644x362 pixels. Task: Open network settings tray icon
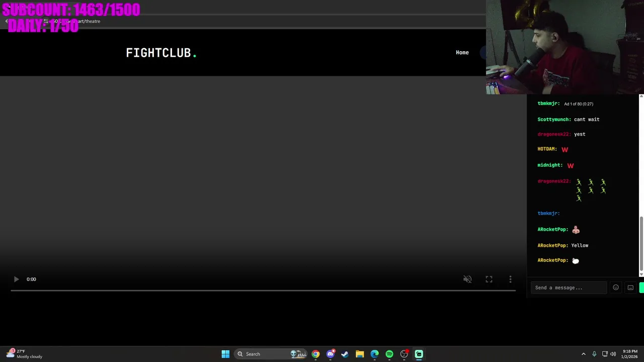[x=605, y=354]
